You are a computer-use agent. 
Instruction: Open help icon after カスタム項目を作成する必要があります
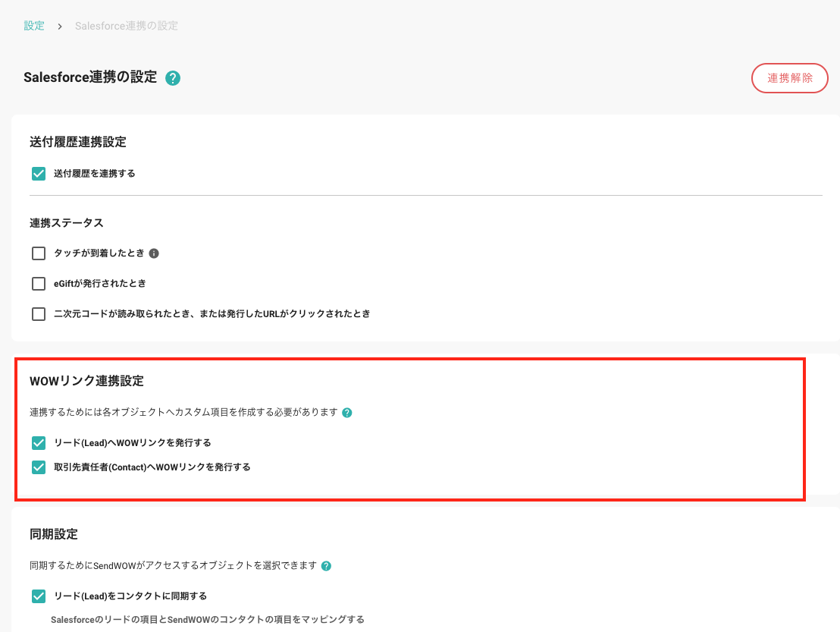(x=347, y=413)
